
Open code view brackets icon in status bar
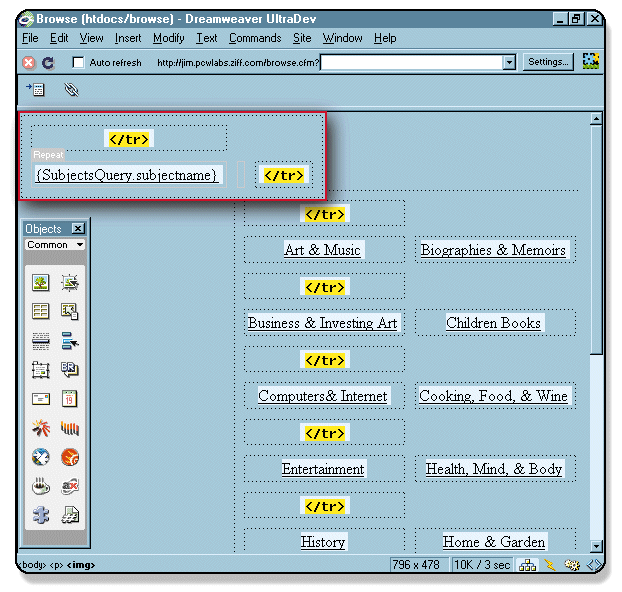594,565
